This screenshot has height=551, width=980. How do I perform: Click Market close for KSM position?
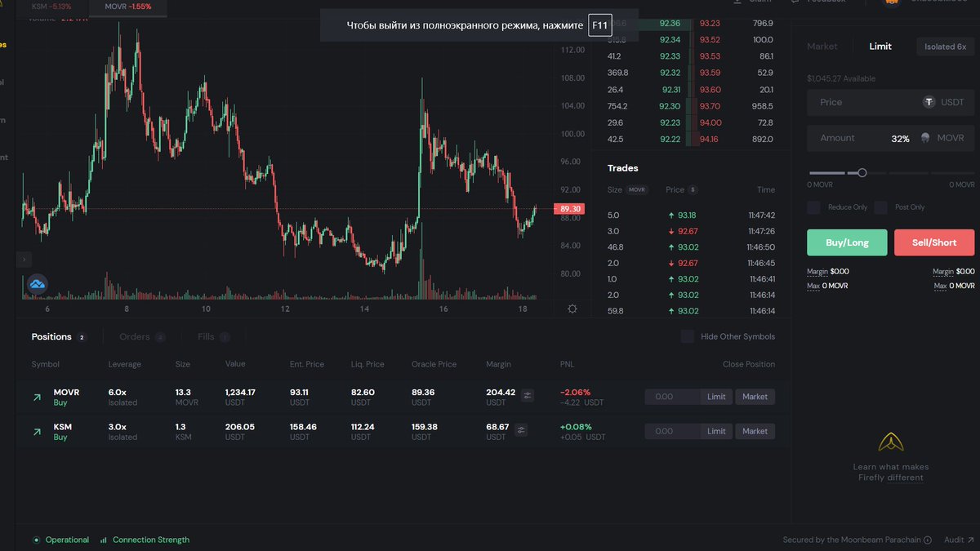click(x=755, y=431)
